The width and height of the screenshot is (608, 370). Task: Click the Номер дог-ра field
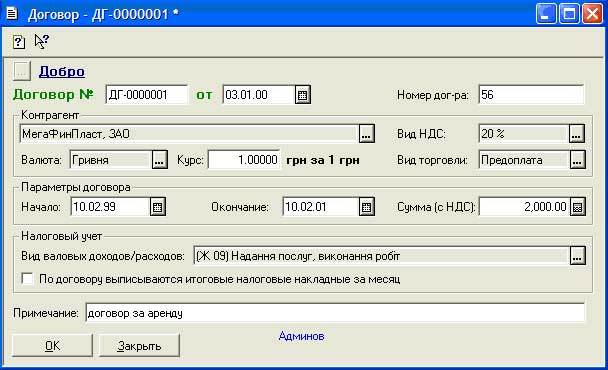[531, 95]
